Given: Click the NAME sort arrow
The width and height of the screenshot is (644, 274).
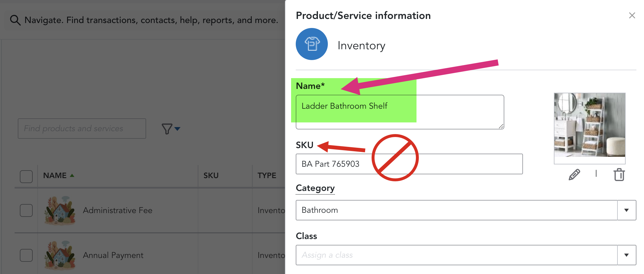Looking at the screenshot, I should 72,175.
